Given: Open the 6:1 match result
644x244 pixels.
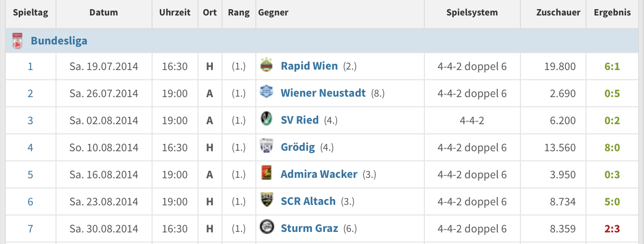Looking at the screenshot, I should tap(612, 66).
